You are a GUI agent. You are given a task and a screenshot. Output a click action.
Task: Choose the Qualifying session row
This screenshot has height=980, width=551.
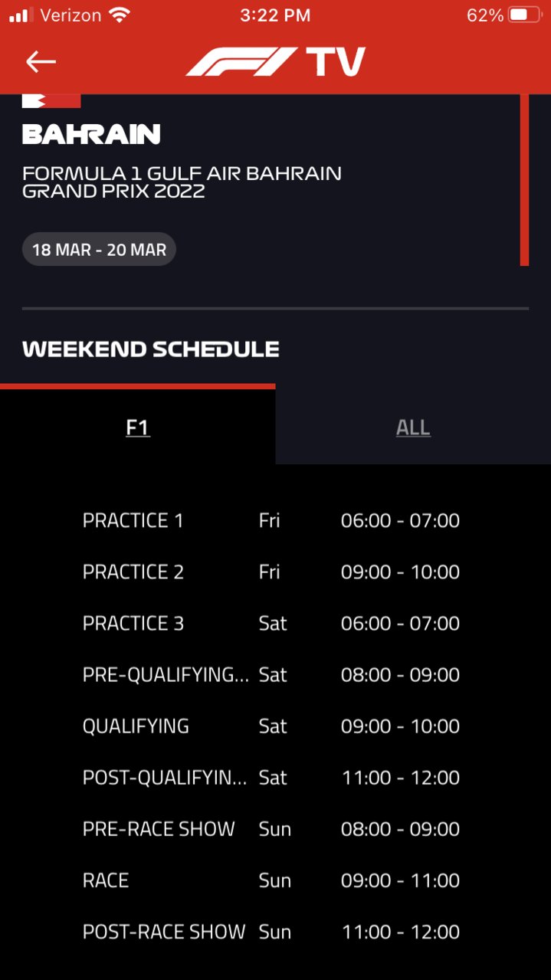[271, 726]
